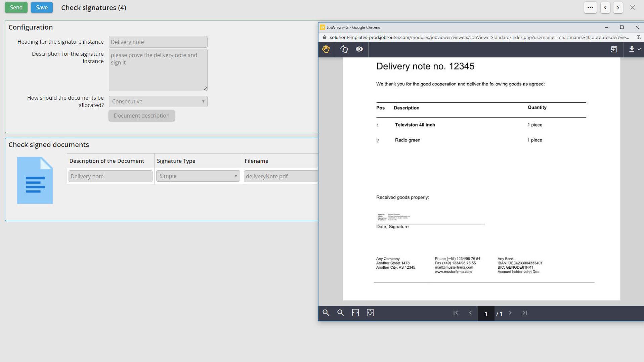This screenshot has height=362, width=644.
Task: Click the export document icon in viewer toolbar
Action: [x=614, y=49]
